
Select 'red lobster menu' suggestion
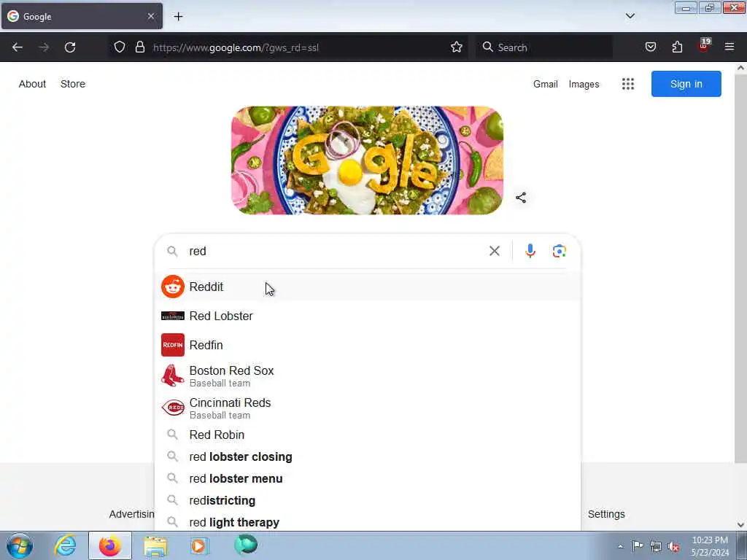[x=368, y=478]
